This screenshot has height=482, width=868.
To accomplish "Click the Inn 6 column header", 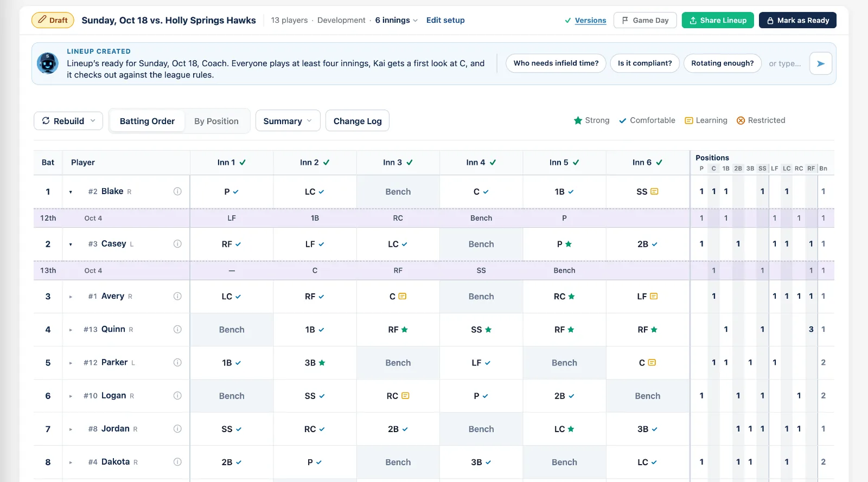I will (x=647, y=163).
